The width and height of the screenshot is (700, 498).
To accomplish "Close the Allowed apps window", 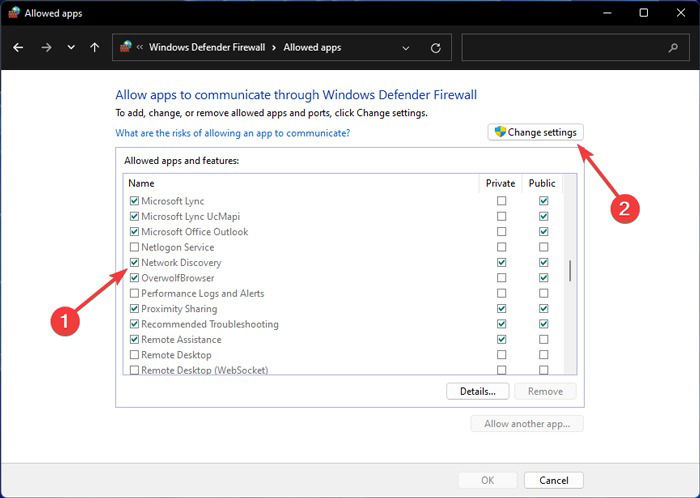I will pyautogui.click(x=680, y=13).
